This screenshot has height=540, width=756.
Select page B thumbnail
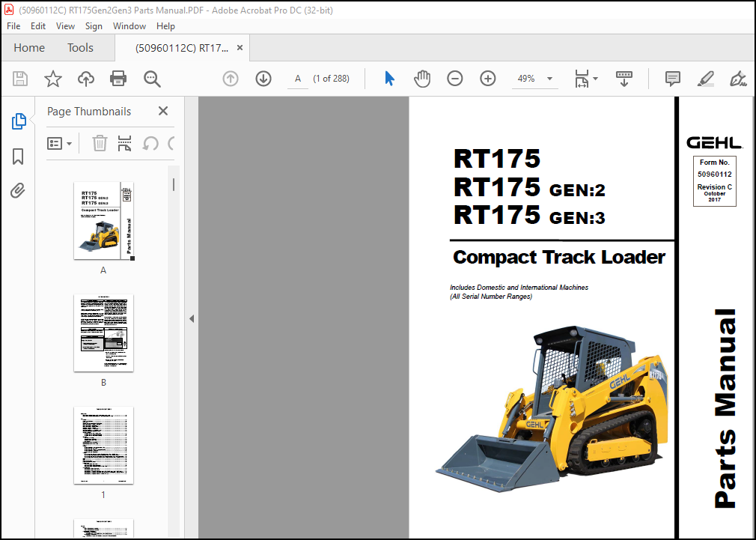click(103, 333)
